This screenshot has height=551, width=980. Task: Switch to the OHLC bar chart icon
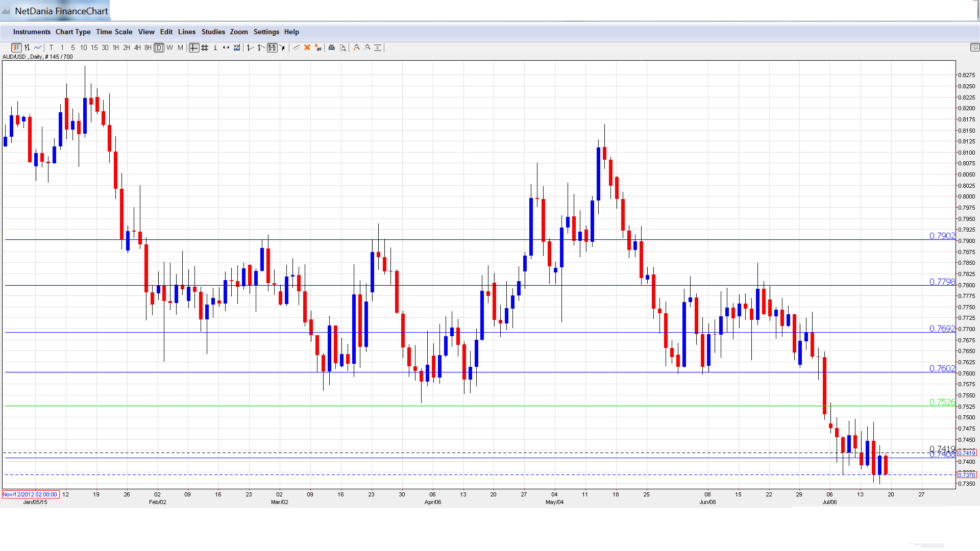coord(27,47)
